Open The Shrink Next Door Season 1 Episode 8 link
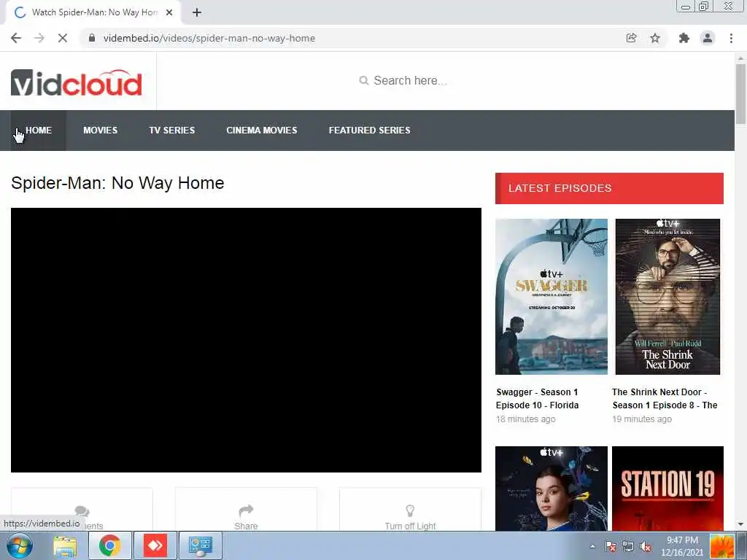The width and height of the screenshot is (747, 560). tap(665, 399)
